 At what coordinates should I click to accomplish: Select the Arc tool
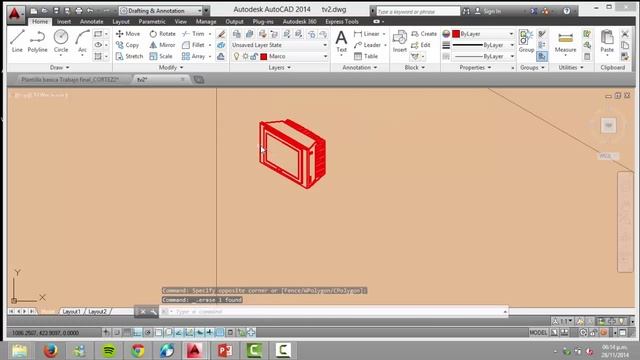[82, 41]
